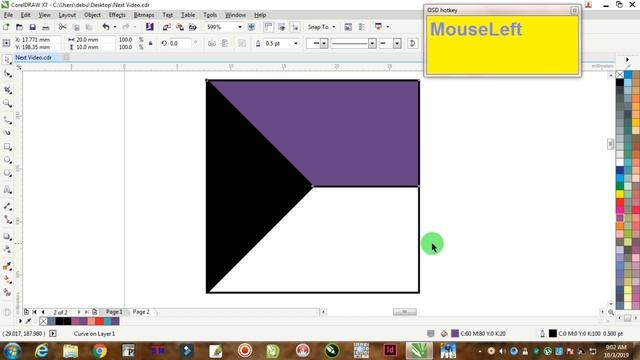The height and width of the screenshot is (360, 640).
Task: Toggle the lock ratio padlock
Action: tap(151, 43)
